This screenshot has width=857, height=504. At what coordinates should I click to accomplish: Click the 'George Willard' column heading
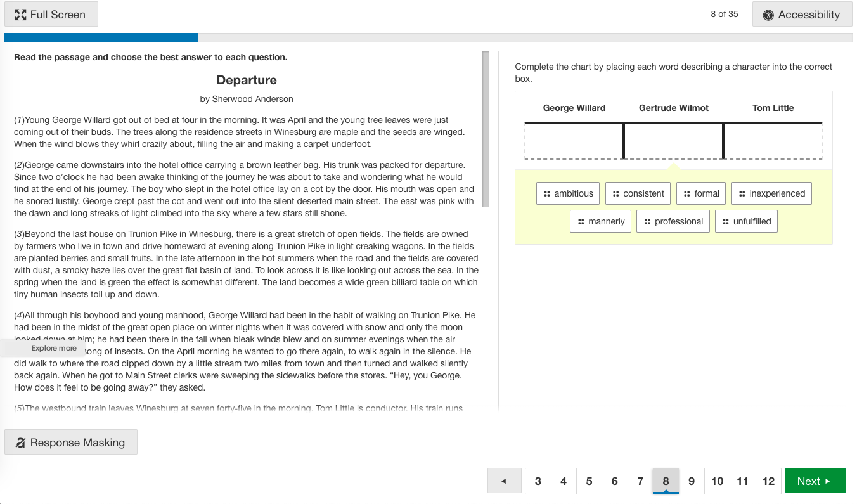[574, 108]
